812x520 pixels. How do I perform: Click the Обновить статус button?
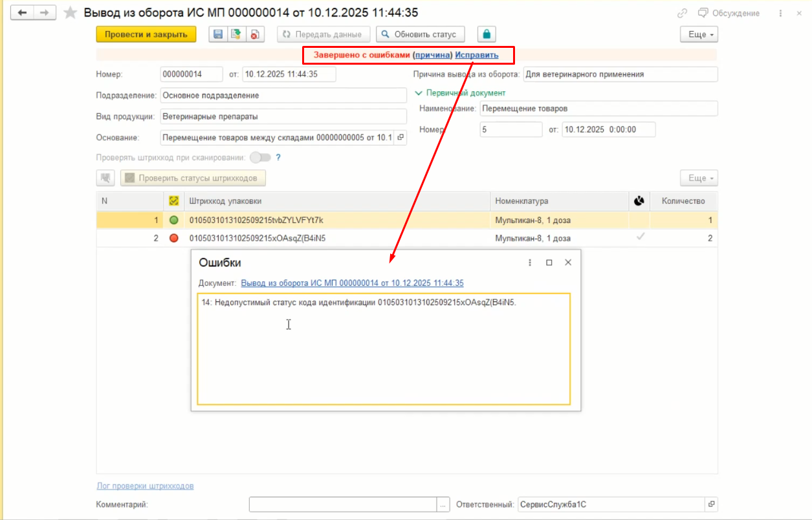pyautogui.click(x=420, y=34)
